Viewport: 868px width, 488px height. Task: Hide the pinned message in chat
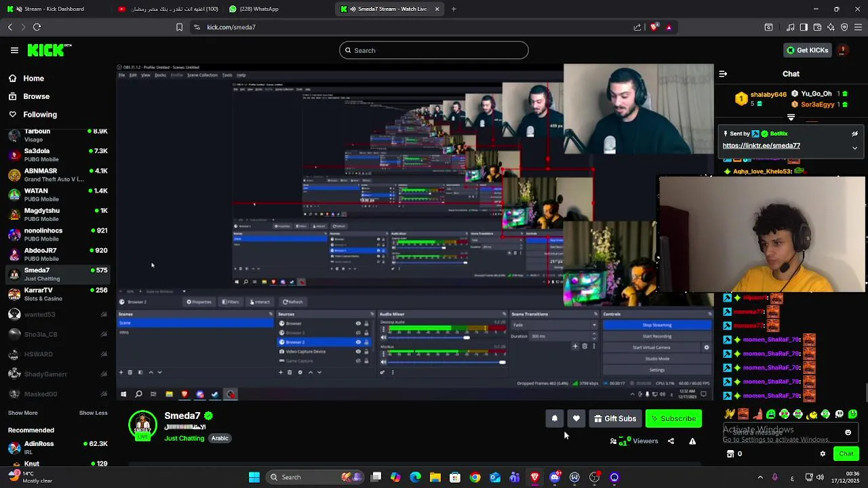854,134
